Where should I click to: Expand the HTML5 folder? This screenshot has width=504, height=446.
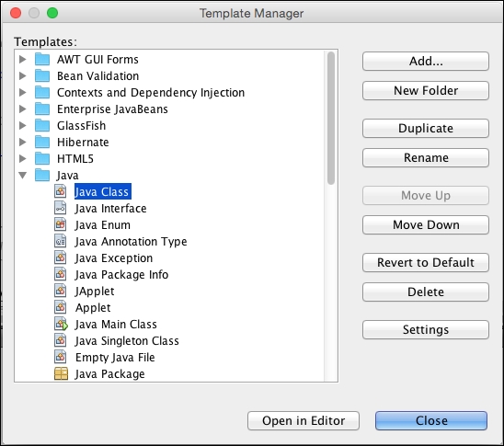(22, 158)
